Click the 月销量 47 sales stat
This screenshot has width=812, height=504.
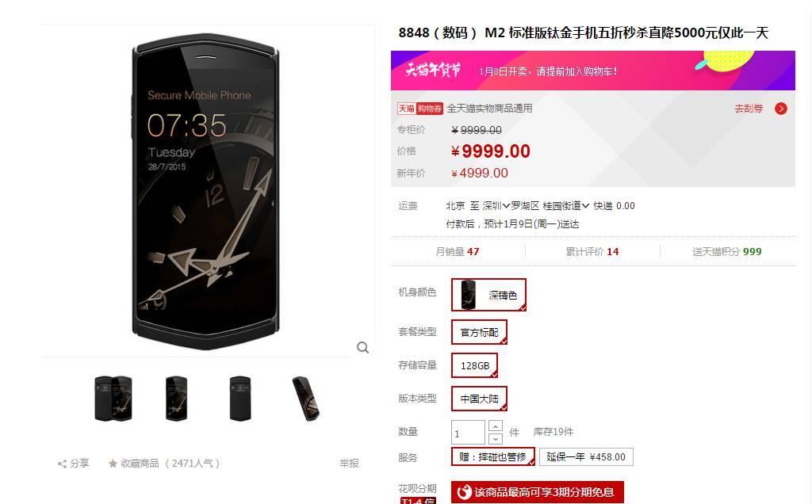pos(458,251)
